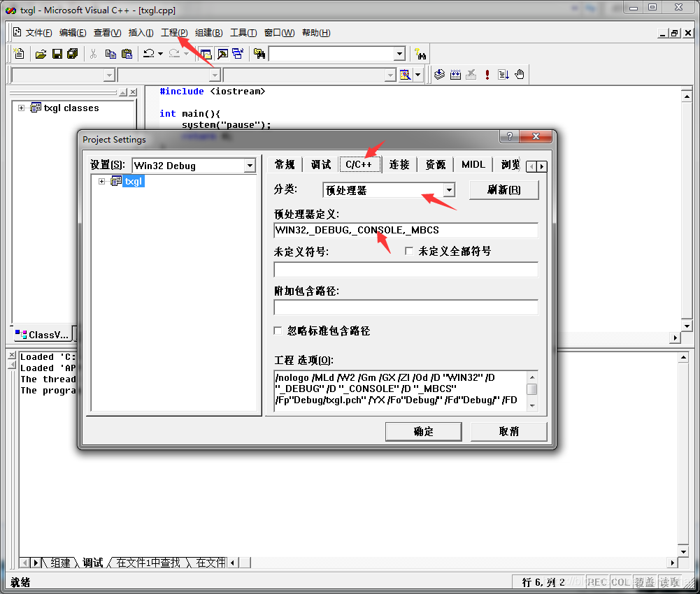Click the Copy toolbar icon

point(110,54)
